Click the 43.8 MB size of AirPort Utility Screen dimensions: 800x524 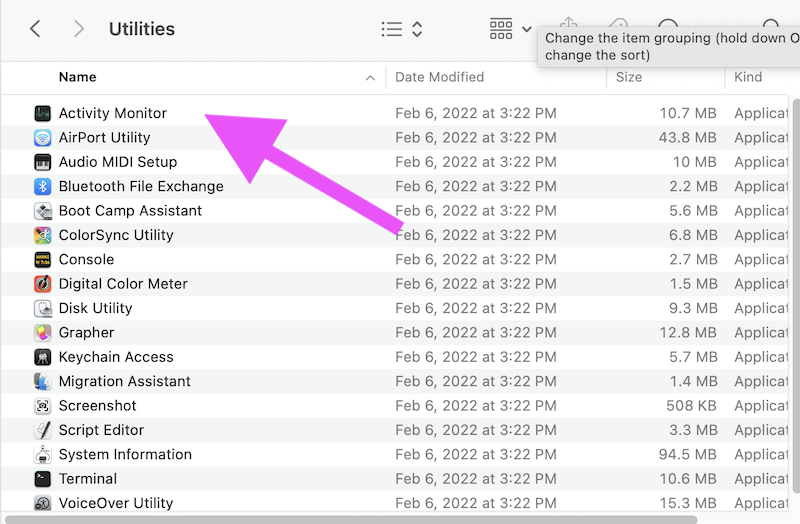click(687, 138)
